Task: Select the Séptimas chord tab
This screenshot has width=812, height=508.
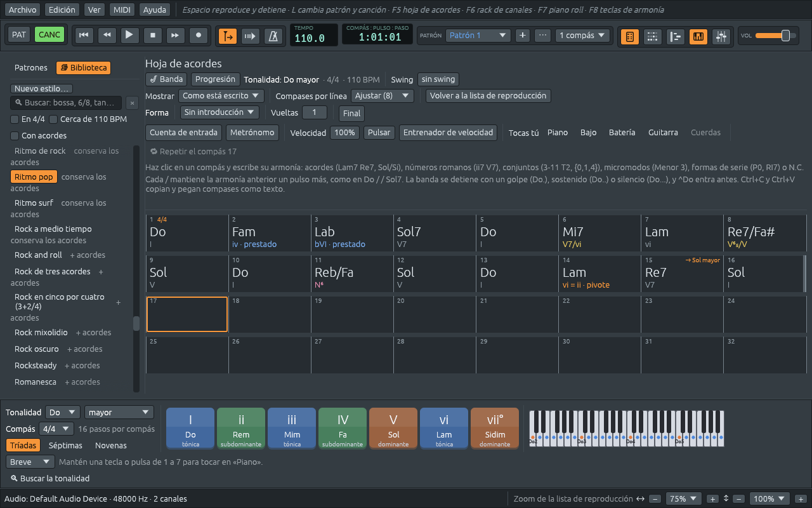Action: tap(65, 446)
